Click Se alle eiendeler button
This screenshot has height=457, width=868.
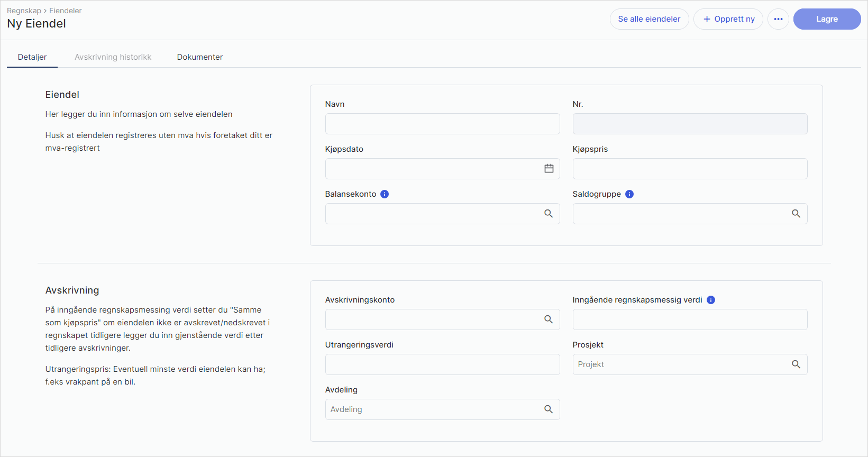coord(649,19)
